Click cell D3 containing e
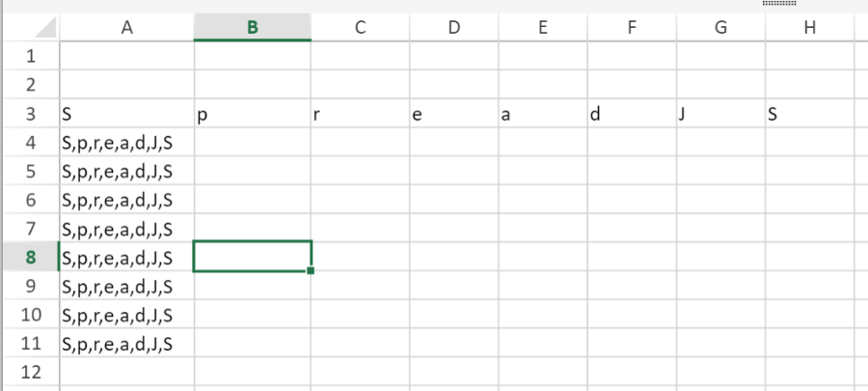 [x=454, y=115]
